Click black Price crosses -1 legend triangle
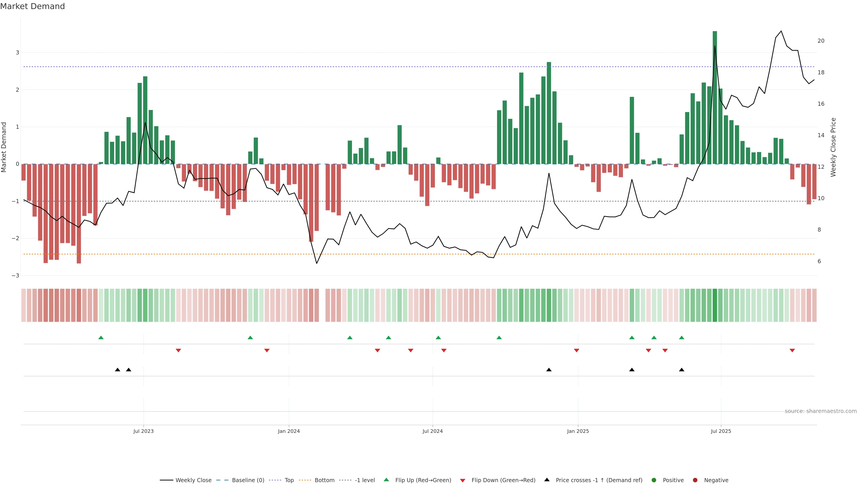 [547, 480]
